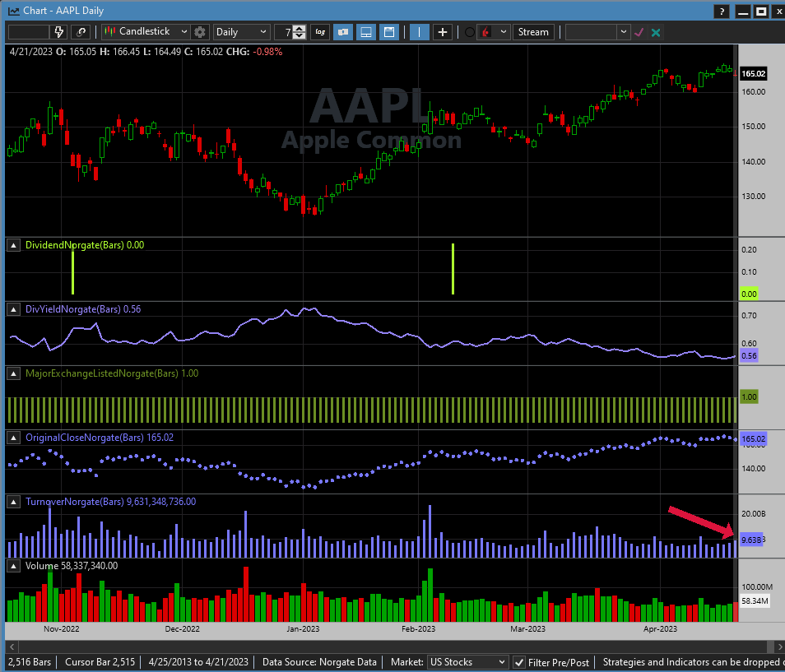Click the MajorExchangeListedNorgate(Bars) label
785x672 pixels.
point(102,373)
